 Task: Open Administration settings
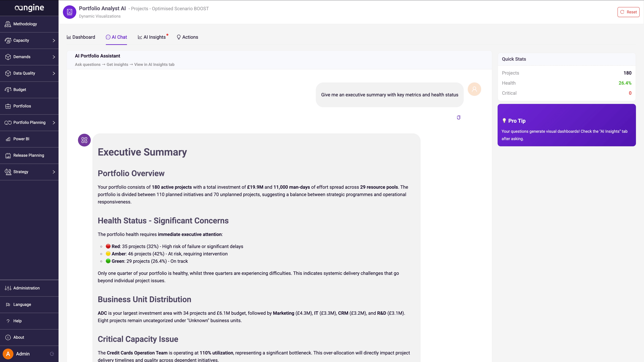coord(29,288)
